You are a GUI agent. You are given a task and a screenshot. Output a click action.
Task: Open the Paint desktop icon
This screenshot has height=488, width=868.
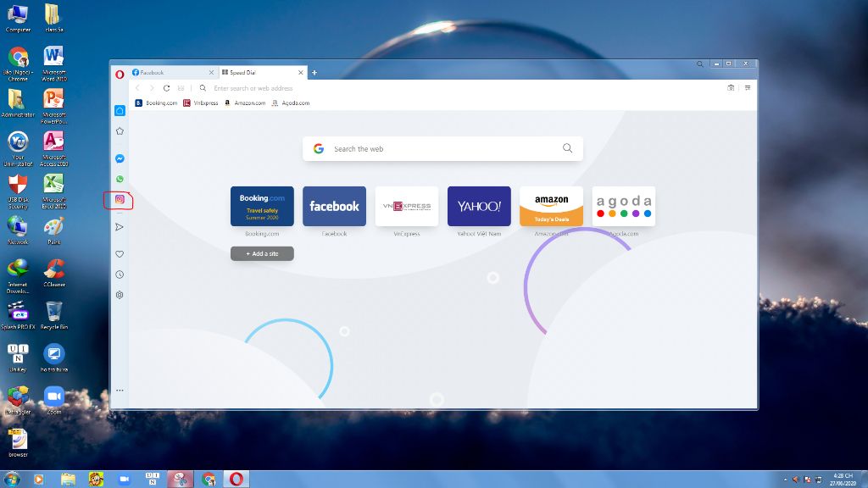pos(53,230)
